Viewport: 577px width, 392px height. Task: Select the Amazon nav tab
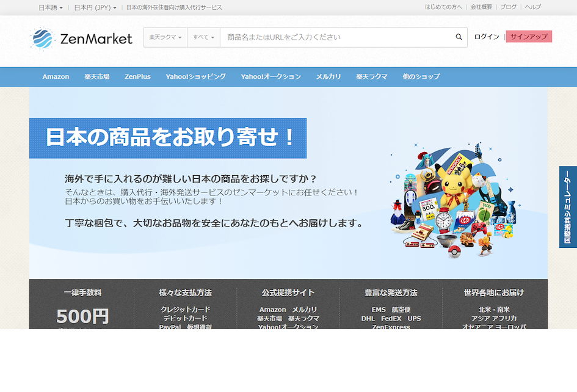[56, 76]
